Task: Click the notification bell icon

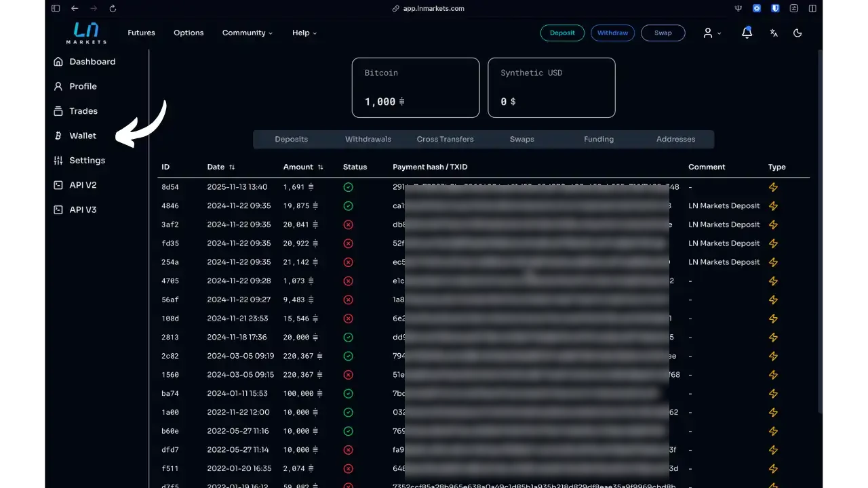Action: 747,33
